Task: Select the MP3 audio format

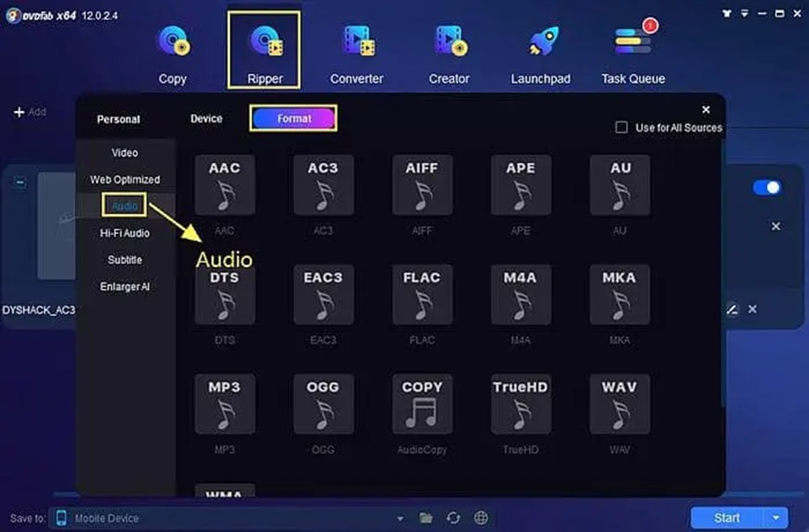Action: pyautogui.click(x=225, y=404)
